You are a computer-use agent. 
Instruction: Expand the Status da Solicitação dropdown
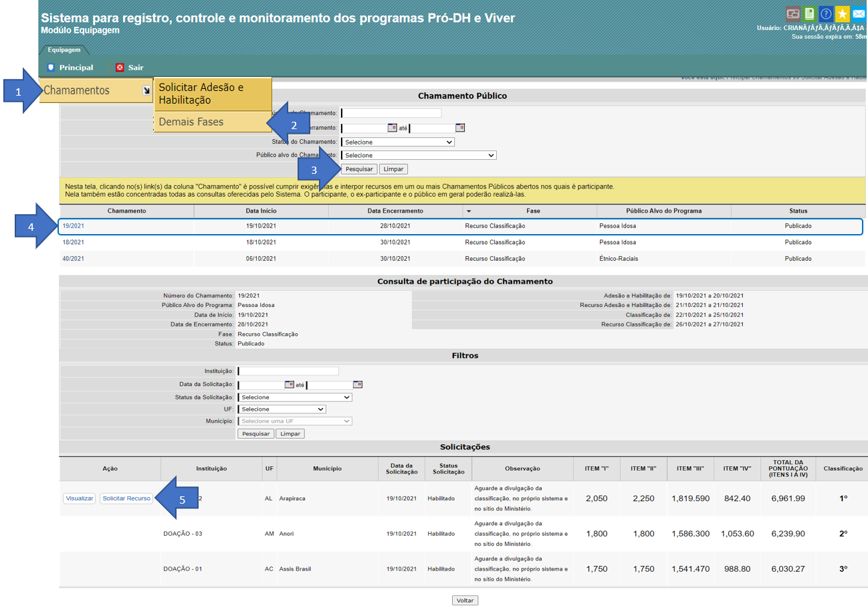(x=295, y=397)
